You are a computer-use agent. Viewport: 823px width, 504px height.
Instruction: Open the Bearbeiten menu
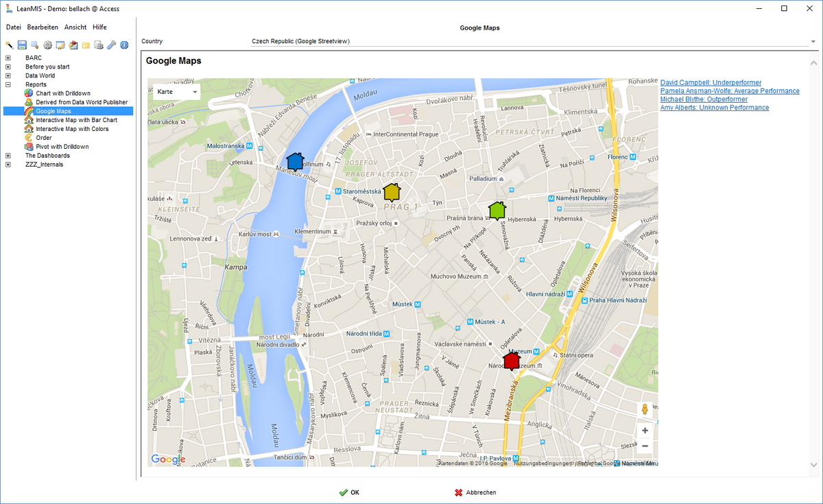43,27
